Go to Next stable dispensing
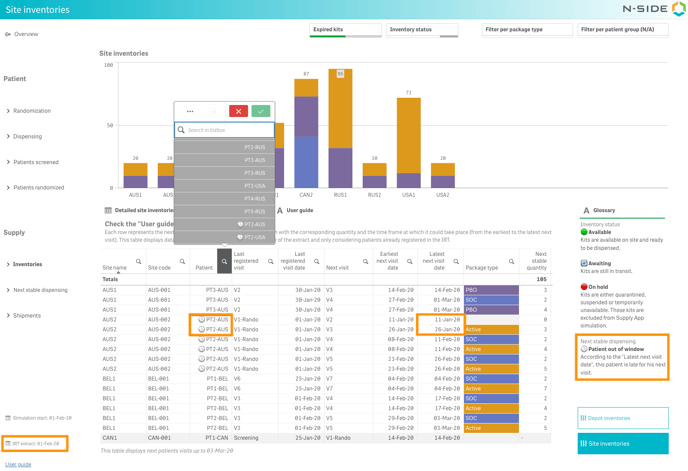688x471 pixels. tap(40, 290)
